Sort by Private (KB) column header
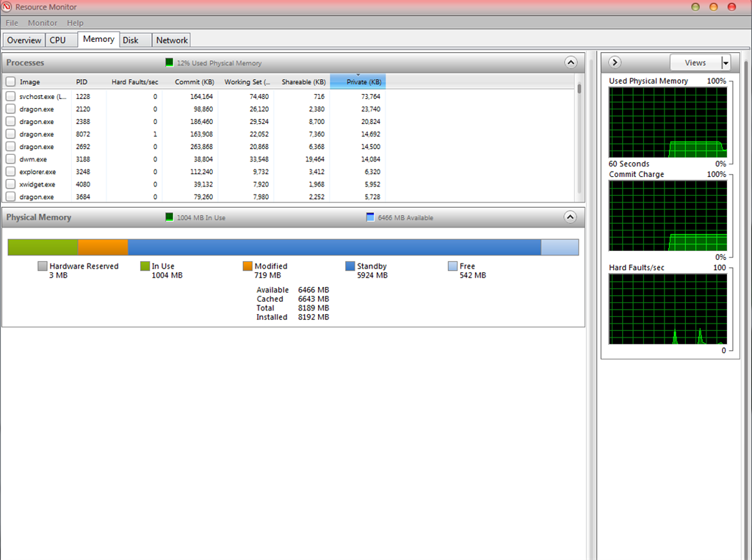The image size is (752, 560). click(x=358, y=82)
